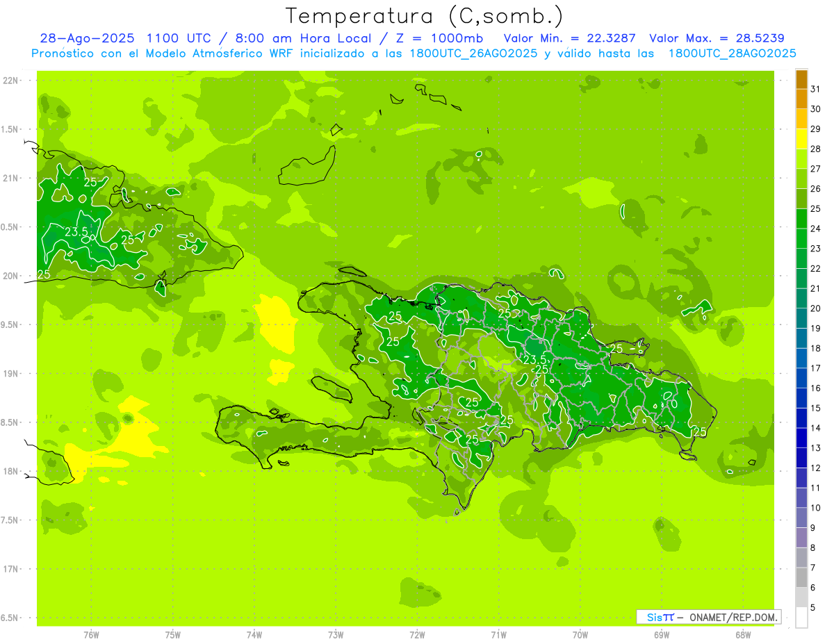
Task: Click the '1100 UTC' time text
Action: [x=179, y=38]
